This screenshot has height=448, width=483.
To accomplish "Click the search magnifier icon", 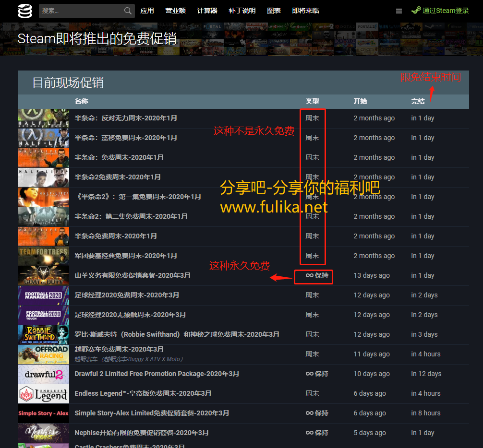I will coord(128,11).
